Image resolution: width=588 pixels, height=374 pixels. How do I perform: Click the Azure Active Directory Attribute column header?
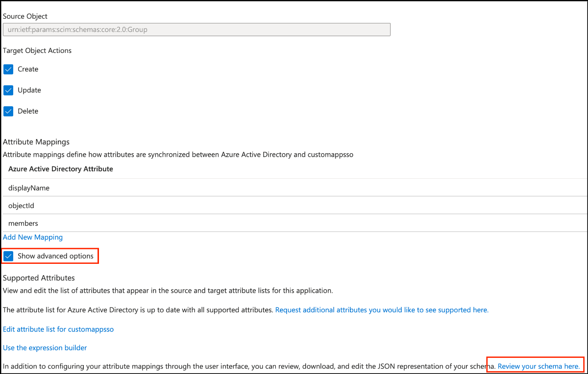tap(61, 169)
